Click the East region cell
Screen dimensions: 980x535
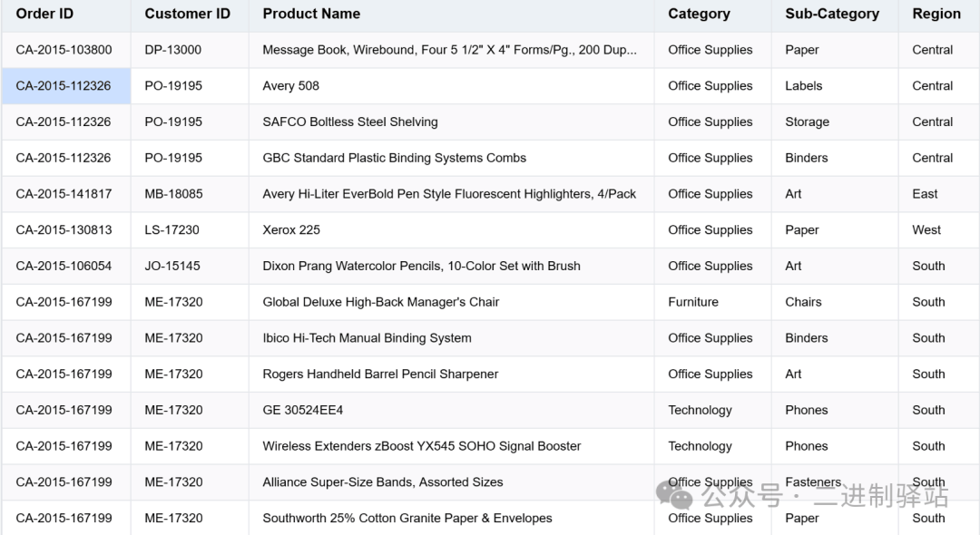click(x=925, y=194)
